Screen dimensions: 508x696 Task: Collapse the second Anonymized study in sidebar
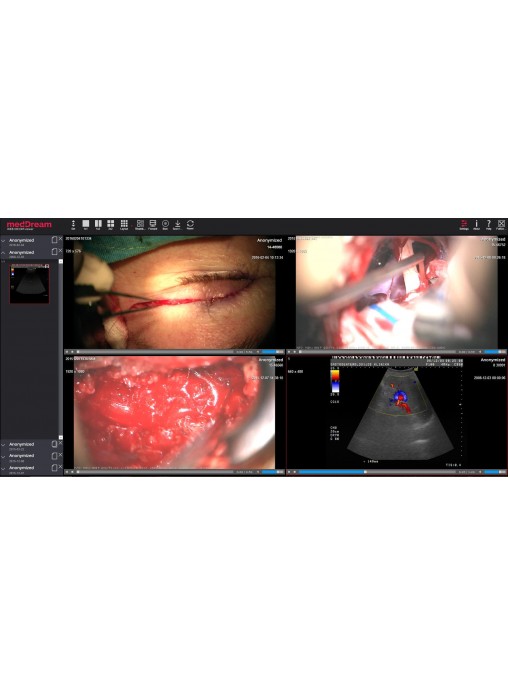pos(4,253)
